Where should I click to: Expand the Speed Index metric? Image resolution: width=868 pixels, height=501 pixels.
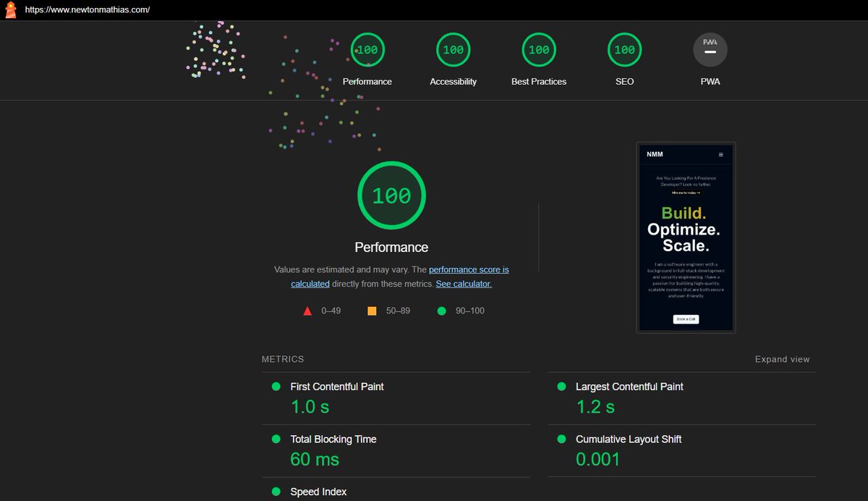[396, 490]
